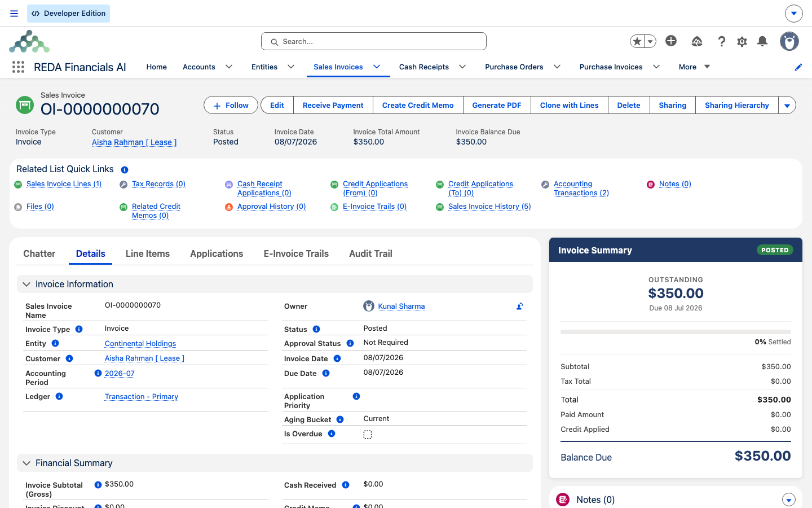Open Accounting Transactions (2) link

[x=581, y=189]
